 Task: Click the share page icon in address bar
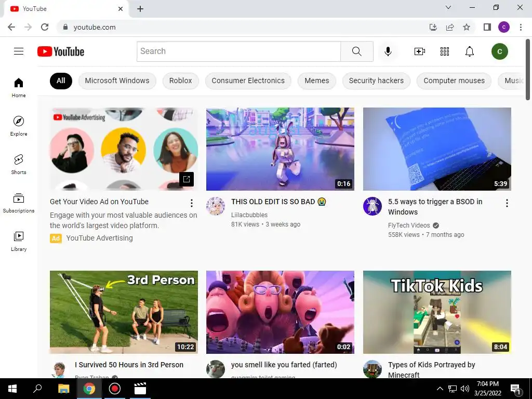450,27
